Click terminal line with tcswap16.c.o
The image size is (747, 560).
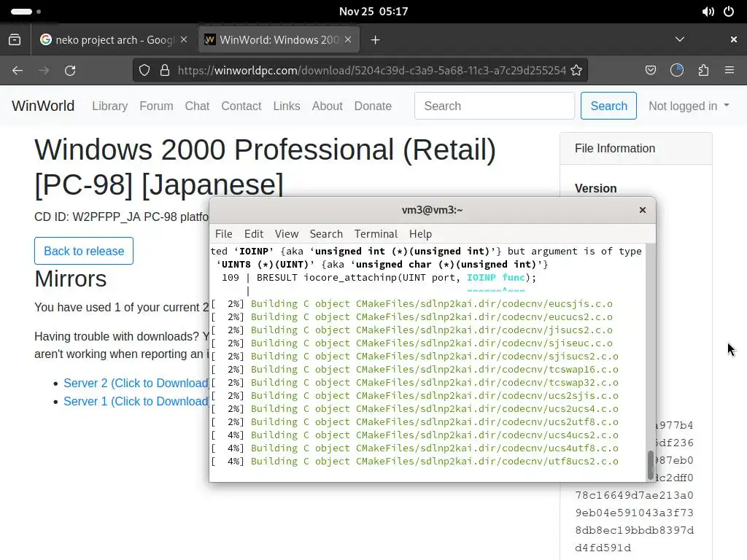(414, 370)
